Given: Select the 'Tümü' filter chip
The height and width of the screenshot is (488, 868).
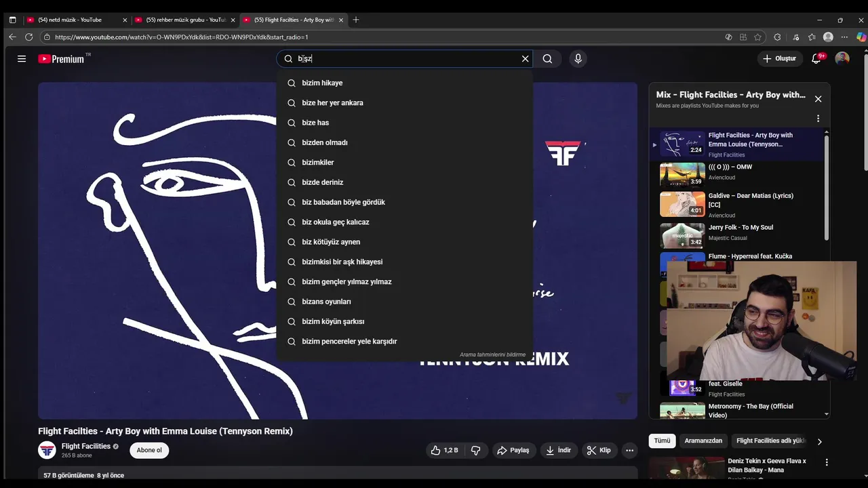Looking at the screenshot, I should (662, 441).
